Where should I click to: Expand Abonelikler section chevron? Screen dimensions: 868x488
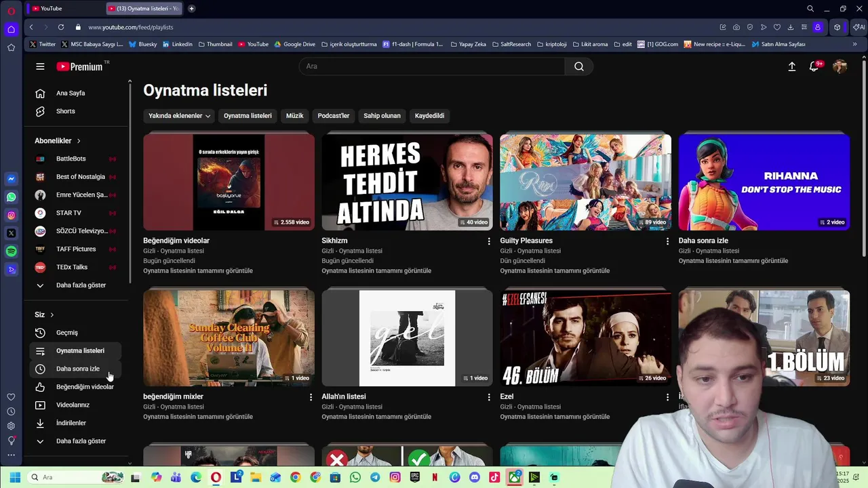79,141
